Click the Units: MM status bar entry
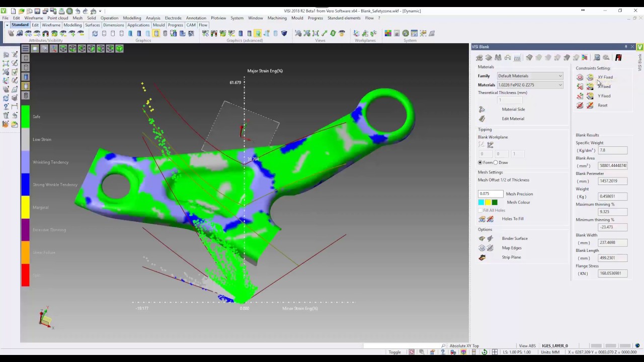 point(550,352)
